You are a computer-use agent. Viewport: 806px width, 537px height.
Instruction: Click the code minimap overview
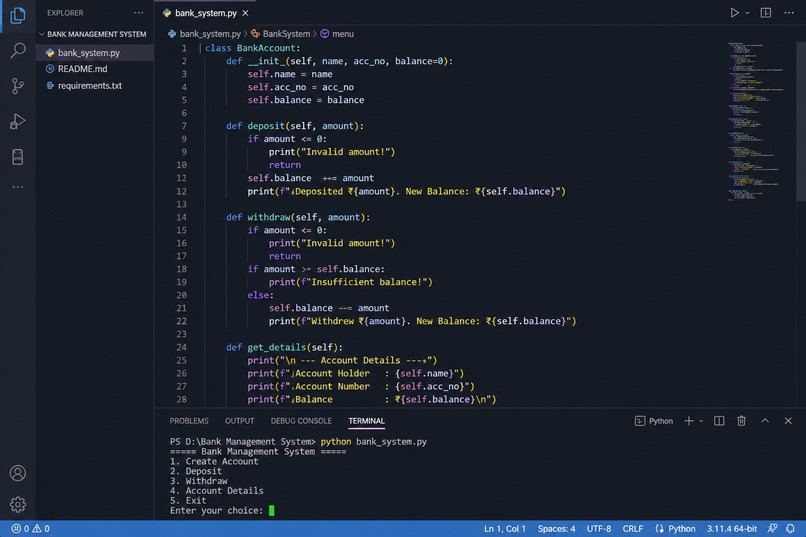coord(756,121)
